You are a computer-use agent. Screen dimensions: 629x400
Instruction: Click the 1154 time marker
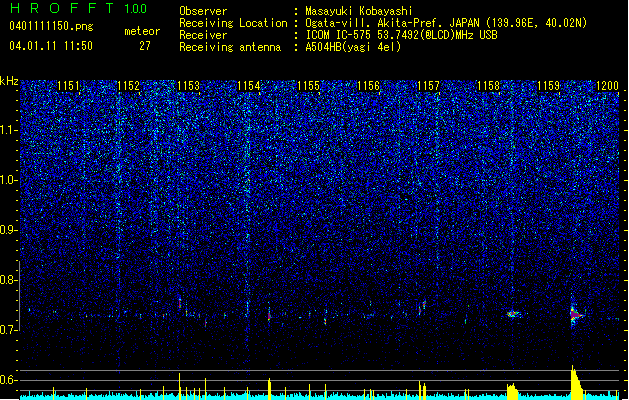point(248,85)
